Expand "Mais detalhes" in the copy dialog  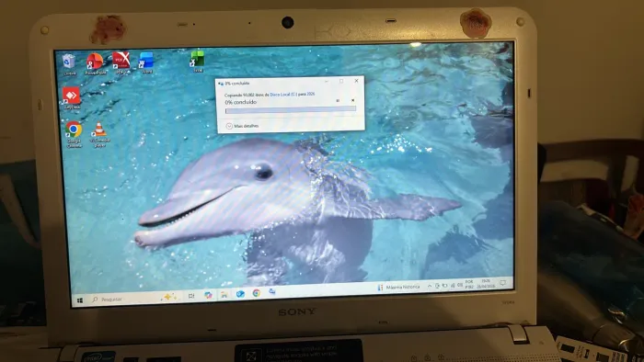(x=242, y=126)
